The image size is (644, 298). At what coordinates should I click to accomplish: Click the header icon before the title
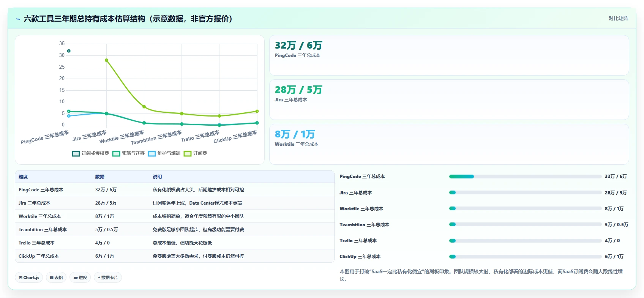18,19
